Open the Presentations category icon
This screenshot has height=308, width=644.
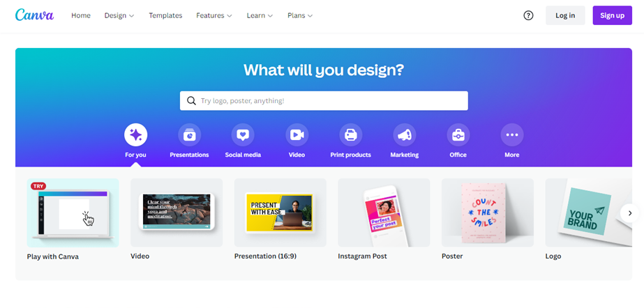pos(189,135)
